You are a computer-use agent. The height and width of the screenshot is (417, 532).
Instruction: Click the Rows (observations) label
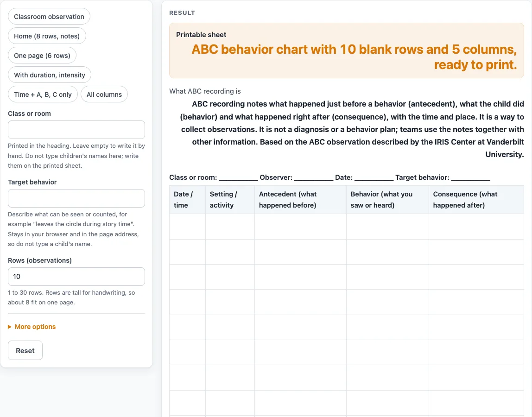coord(40,260)
